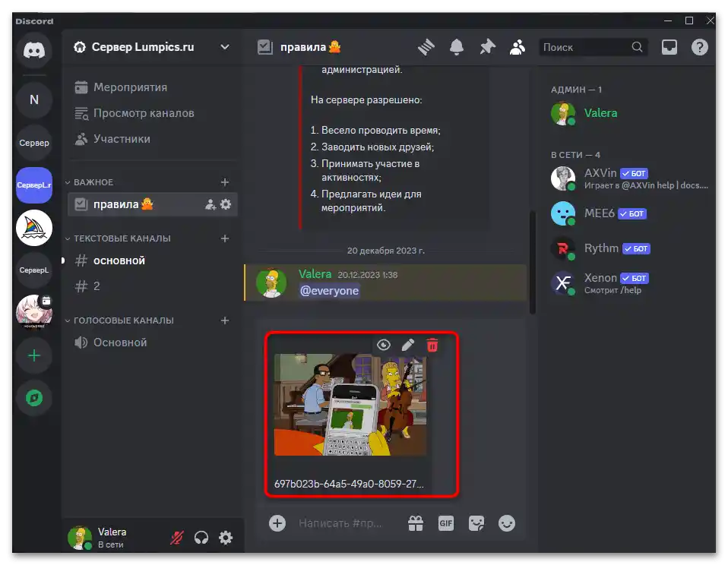Collapse ГОЛОСОВЫЕ КАНАЛЫ category
Viewport: 728px width, 565px height.
[x=119, y=320]
